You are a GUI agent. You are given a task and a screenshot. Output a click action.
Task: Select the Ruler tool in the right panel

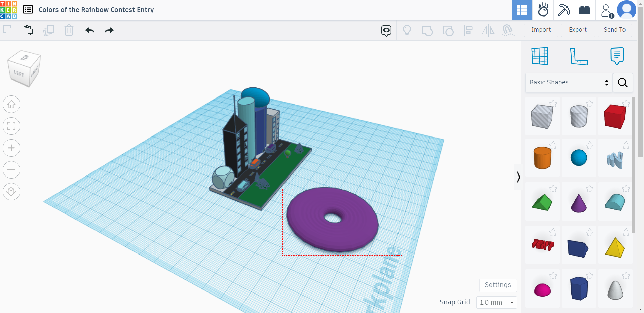point(579,56)
